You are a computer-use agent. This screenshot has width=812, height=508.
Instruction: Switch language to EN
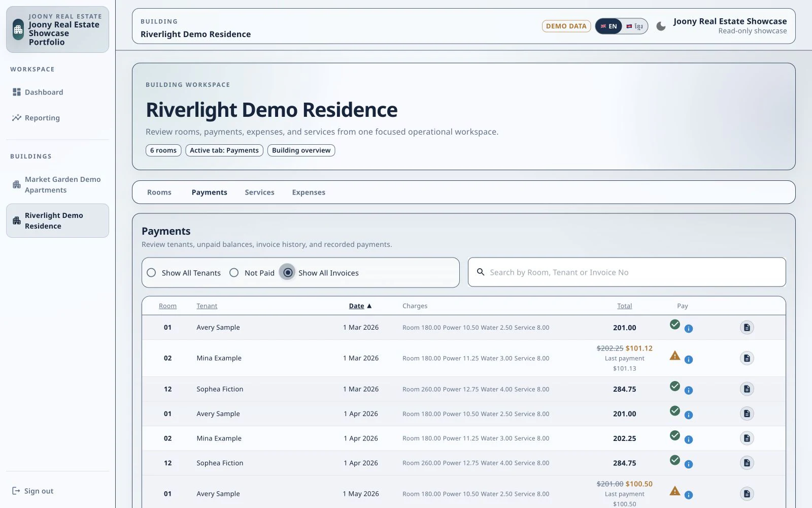[x=608, y=26]
